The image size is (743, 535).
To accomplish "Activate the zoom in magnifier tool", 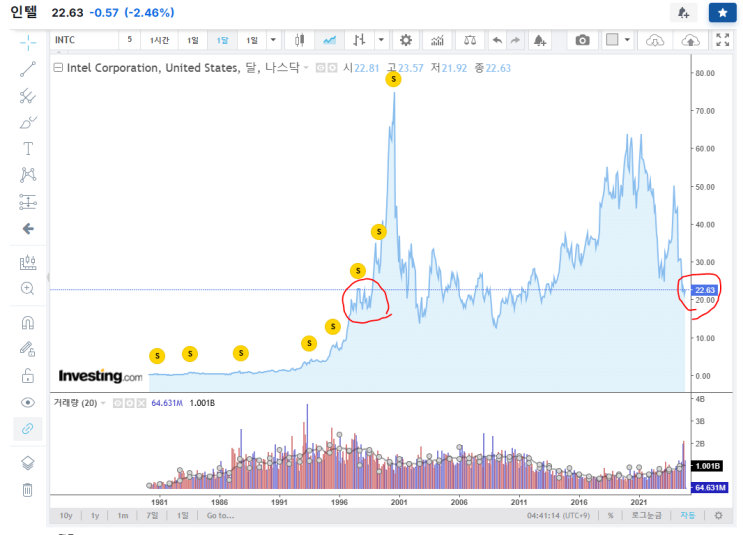I will pos(27,288).
